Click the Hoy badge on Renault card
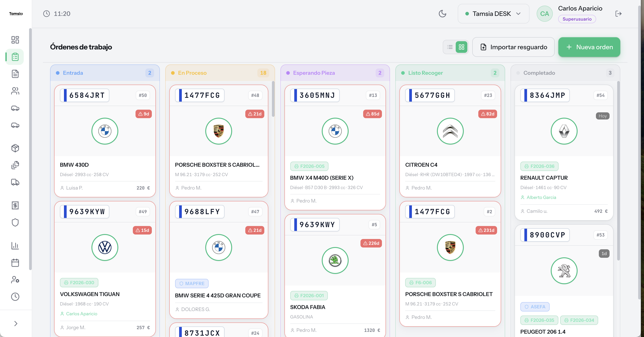The image size is (644, 337). 602,116
